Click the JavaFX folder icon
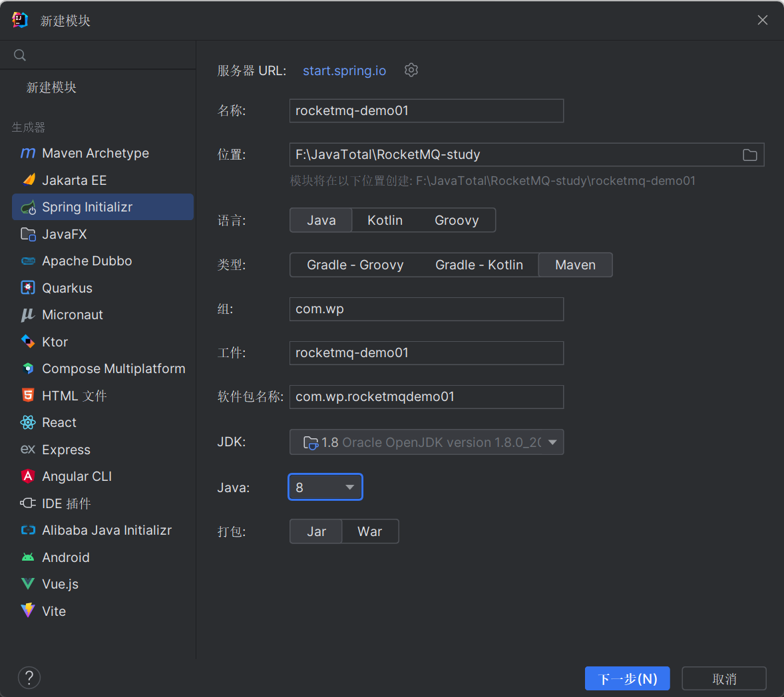This screenshot has height=697, width=784. pyautogui.click(x=28, y=234)
